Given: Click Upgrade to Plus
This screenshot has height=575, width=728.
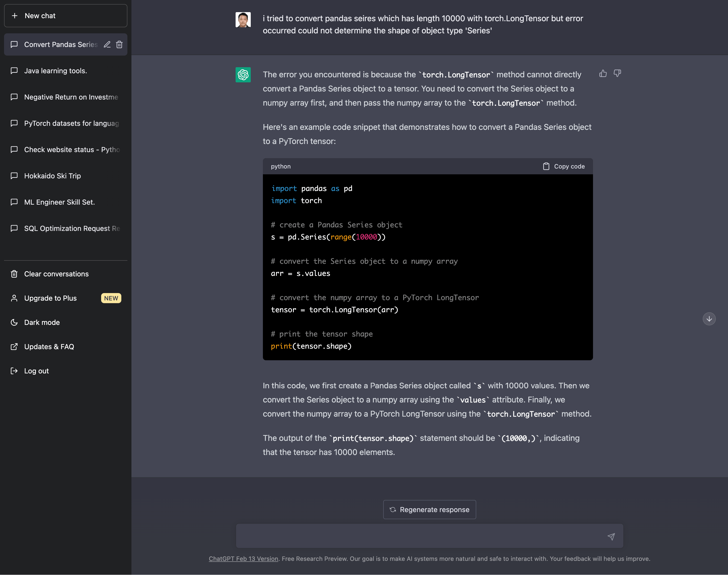Looking at the screenshot, I should [x=65, y=298].
